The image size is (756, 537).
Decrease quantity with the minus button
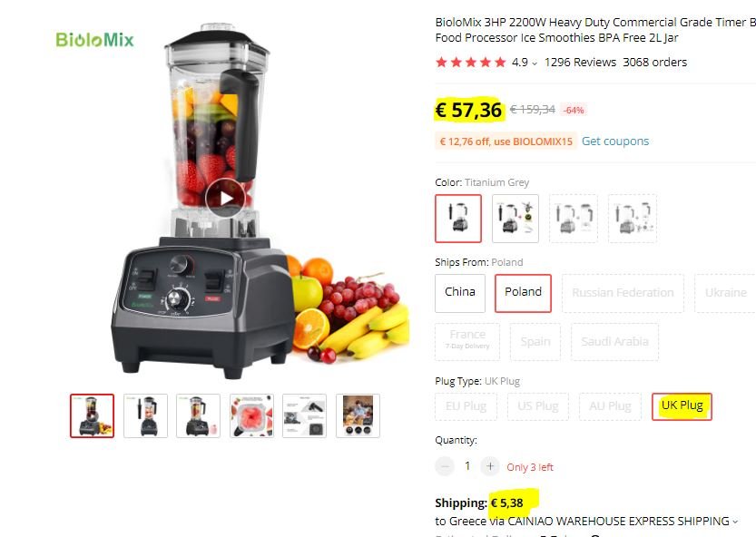[445, 466]
